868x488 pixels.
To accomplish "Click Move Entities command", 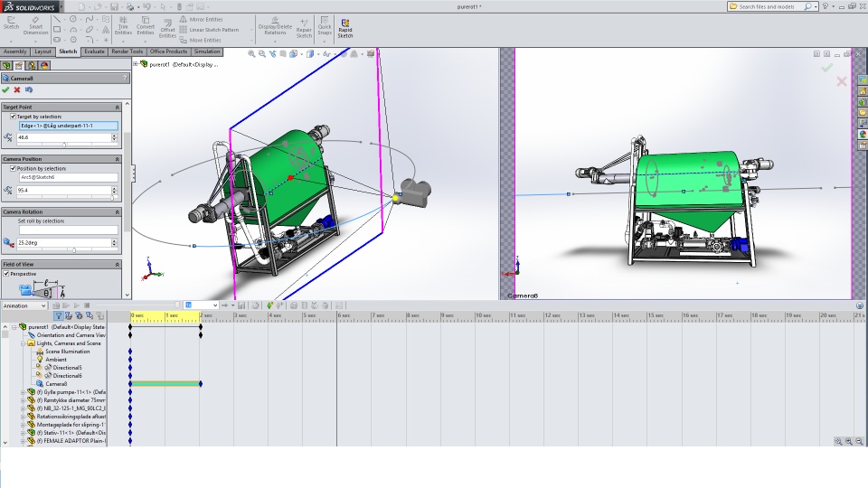I will (201, 41).
